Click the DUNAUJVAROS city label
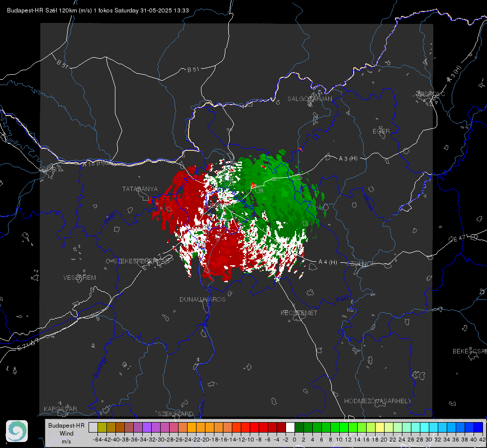487x448 pixels. click(x=202, y=299)
